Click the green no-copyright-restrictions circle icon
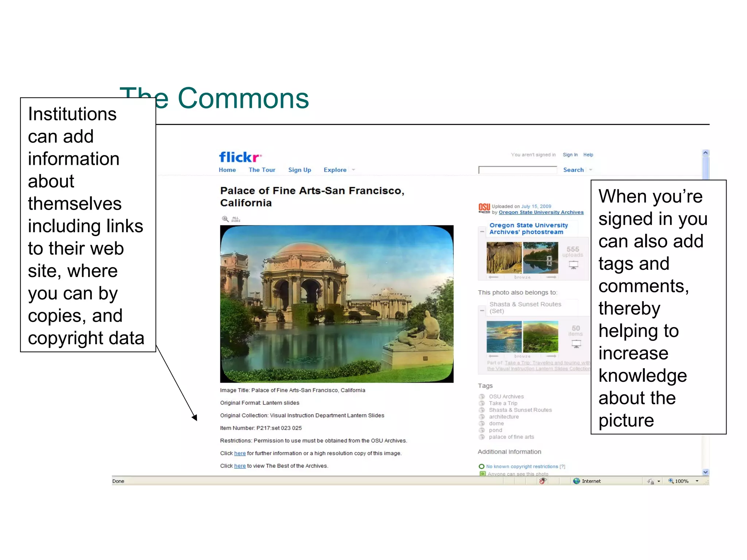747x560 pixels. coord(481,466)
